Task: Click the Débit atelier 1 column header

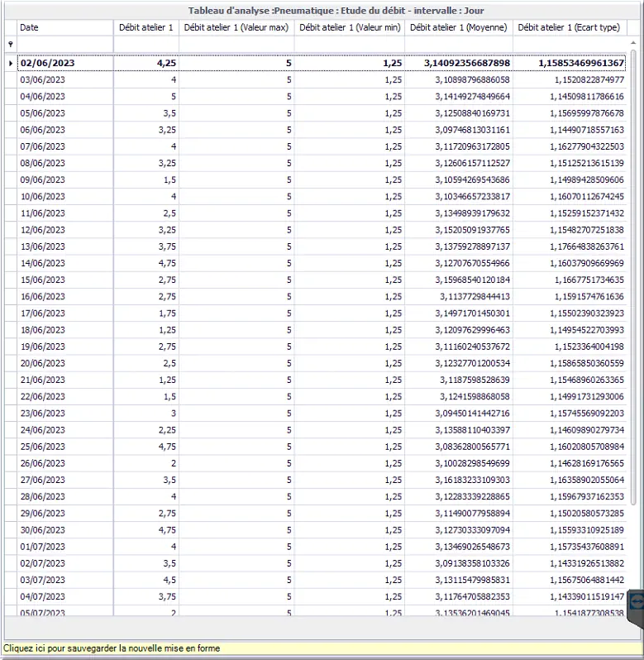Action: (146, 27)
